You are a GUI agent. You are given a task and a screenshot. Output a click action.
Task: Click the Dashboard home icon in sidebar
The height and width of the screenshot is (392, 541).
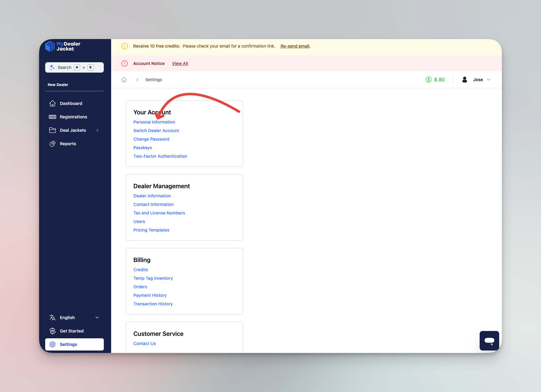[x=52, y=103]
